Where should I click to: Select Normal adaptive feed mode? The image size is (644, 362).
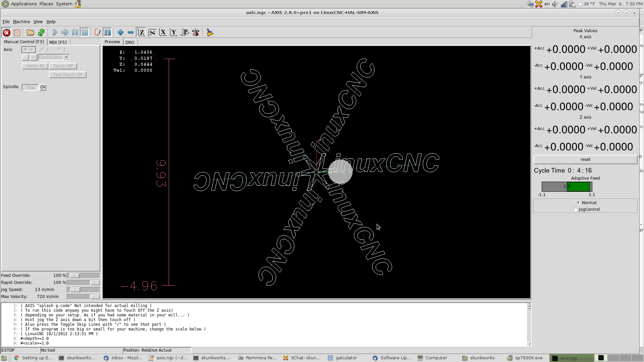click(x=586, y=203)
